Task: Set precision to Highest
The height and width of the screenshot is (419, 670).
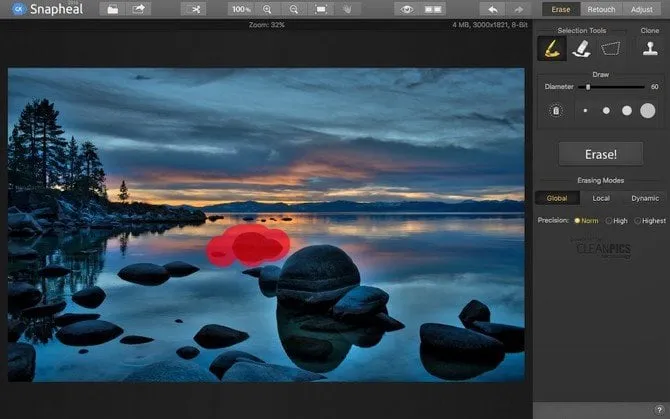Action: point(639,220)
